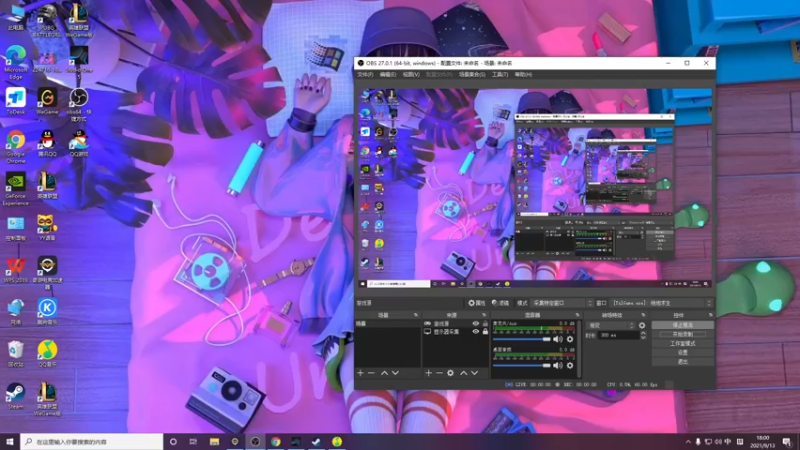Adjust Mic/Aux volume slider
Image resolution: width=800 pixels, height=450 pixels.
click(522, 339)
